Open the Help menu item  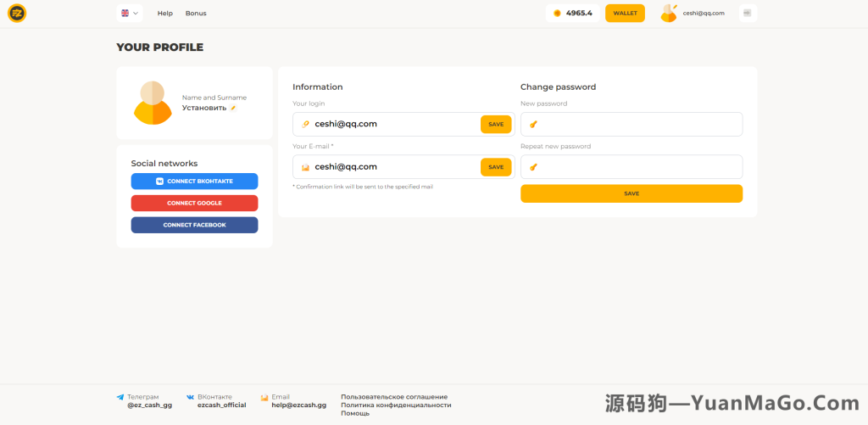pos(165,14)
